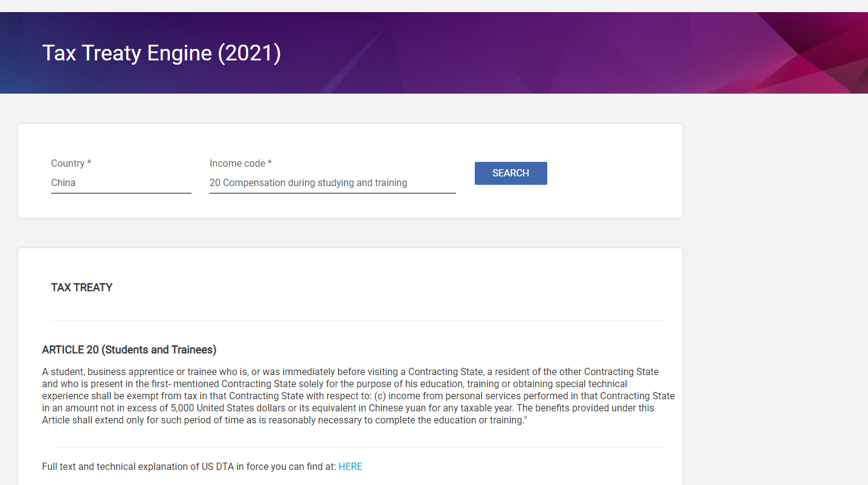Click the 'Full text and technical explanation' sentence
Screen dimensions: 868x485
click(189, 466)
